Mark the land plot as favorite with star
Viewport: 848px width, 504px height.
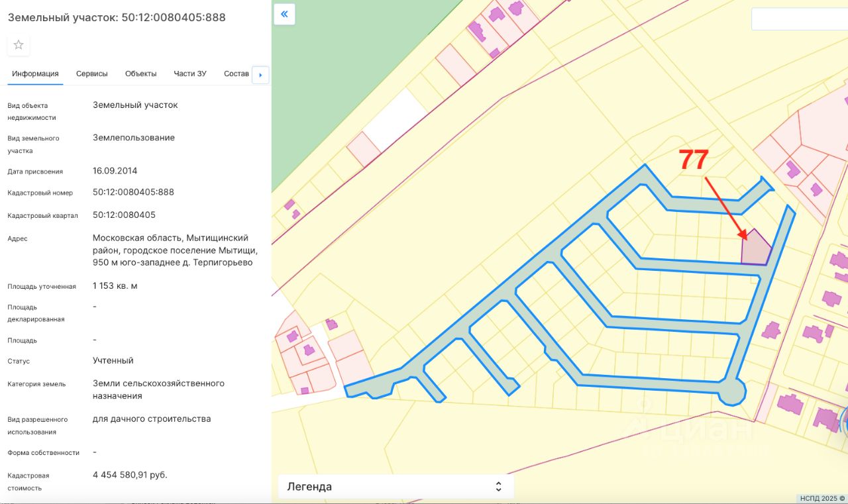19,45
